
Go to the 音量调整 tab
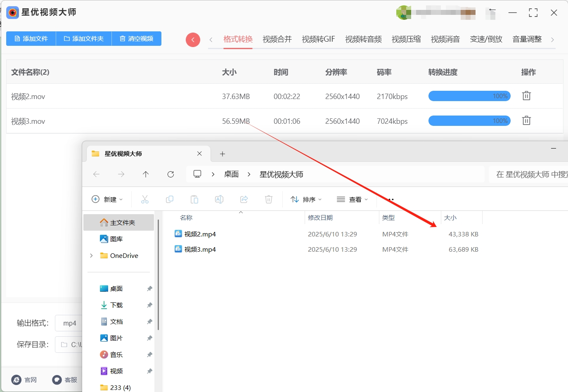pyautogui.click(x=527, y=39)
